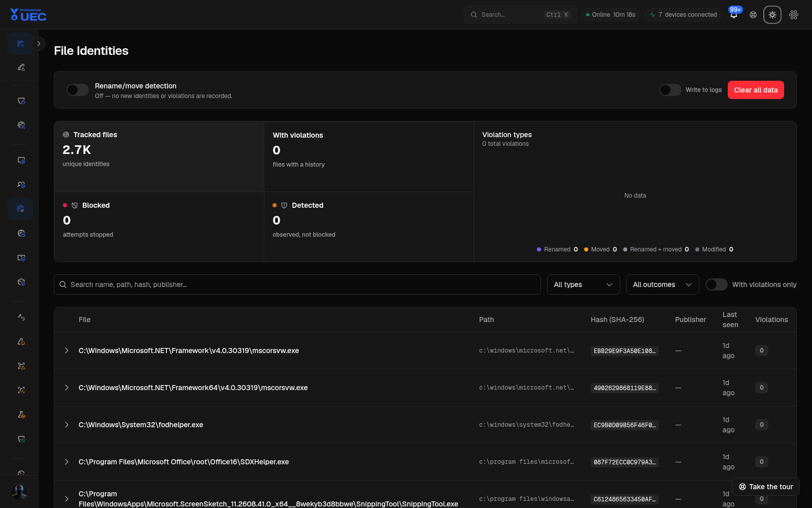Expand the SDXHelper.exe row

[x=66, y=462]
